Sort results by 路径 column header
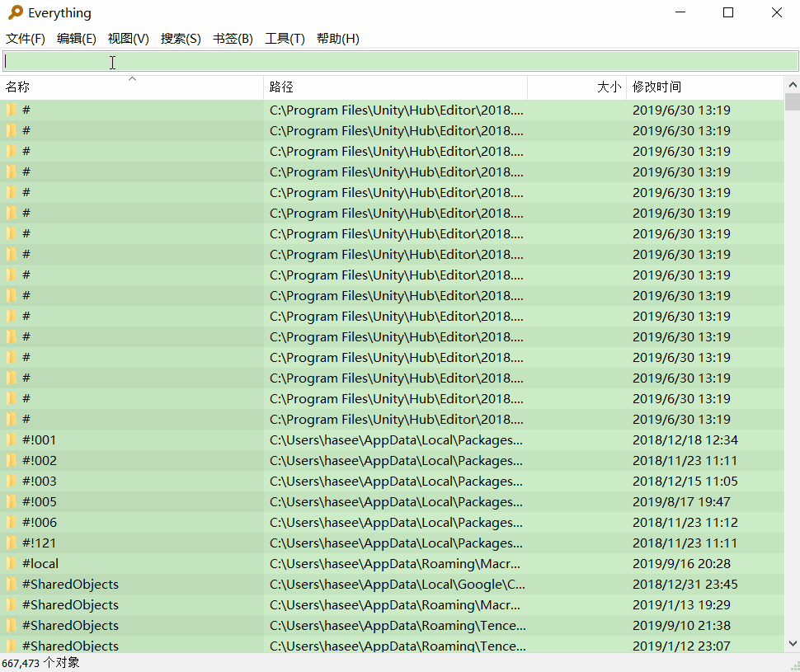Screen dimensions: 800x672 coord(395,87)
